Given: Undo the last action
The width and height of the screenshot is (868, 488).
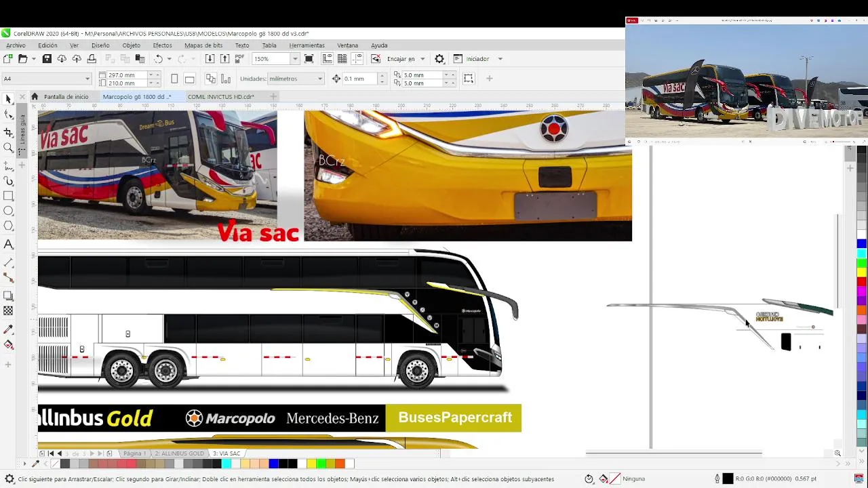Looking at the screenshot, I should pyautogui.click(x=158, y=59).
